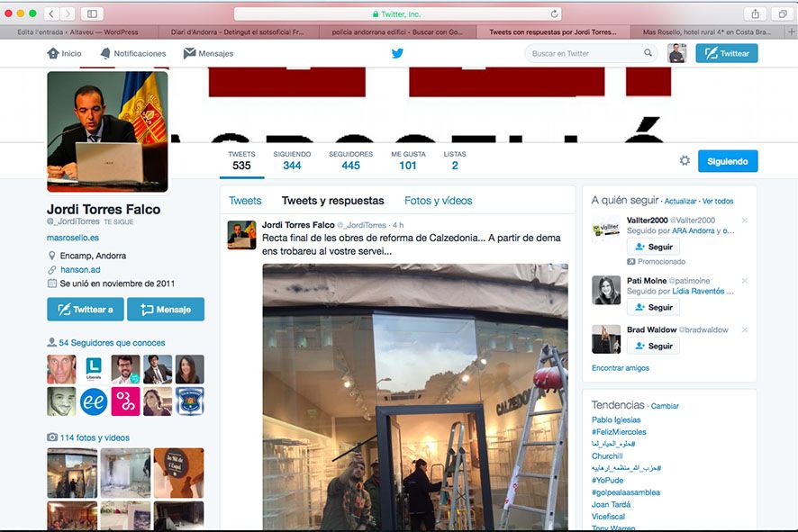
Task: Click the Safari share icon
Action: pyautogui.click(x=755, y=14)
